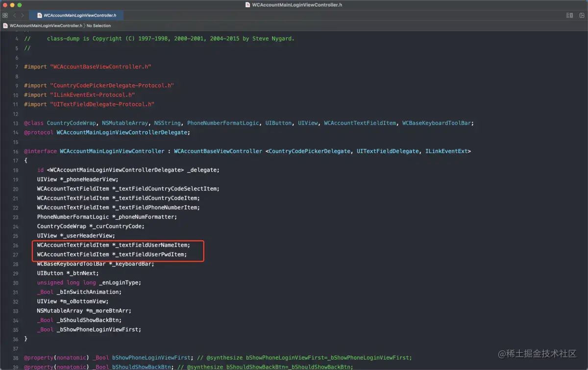
Task: Click the _textFieldPhoneNumberItem ivar line
Action: (x=119, y=208)
